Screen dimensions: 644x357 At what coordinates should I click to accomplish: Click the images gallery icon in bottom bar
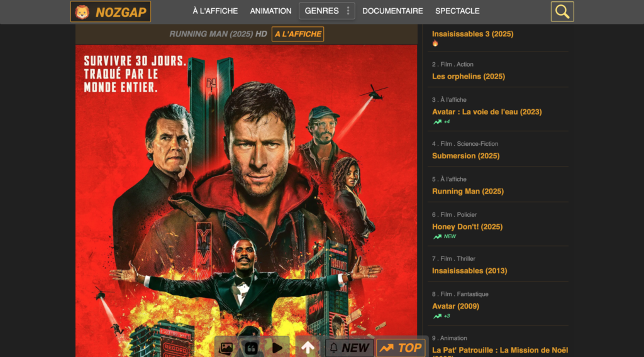pos(226,348)
